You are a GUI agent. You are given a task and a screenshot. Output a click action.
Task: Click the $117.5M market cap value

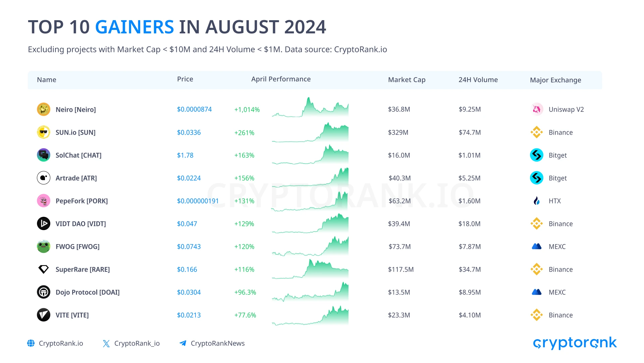click(401, 269)
